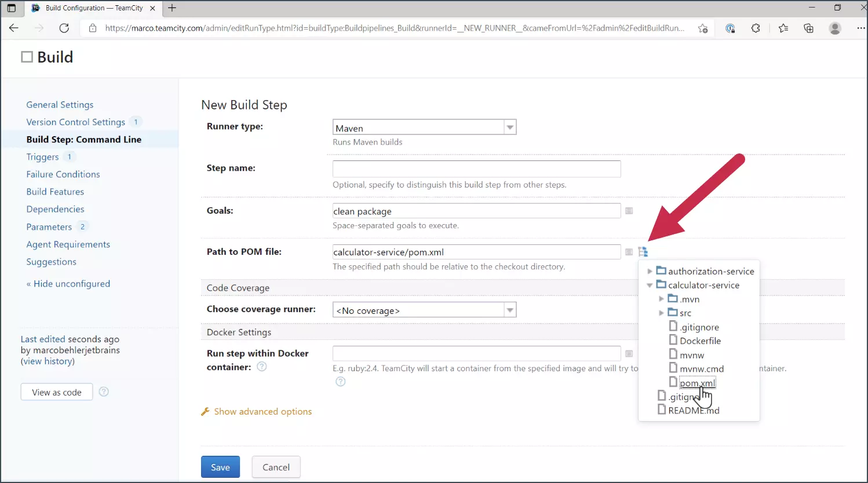Add page to favorites star icon
The image size is (868, 483).
(703, 28)
